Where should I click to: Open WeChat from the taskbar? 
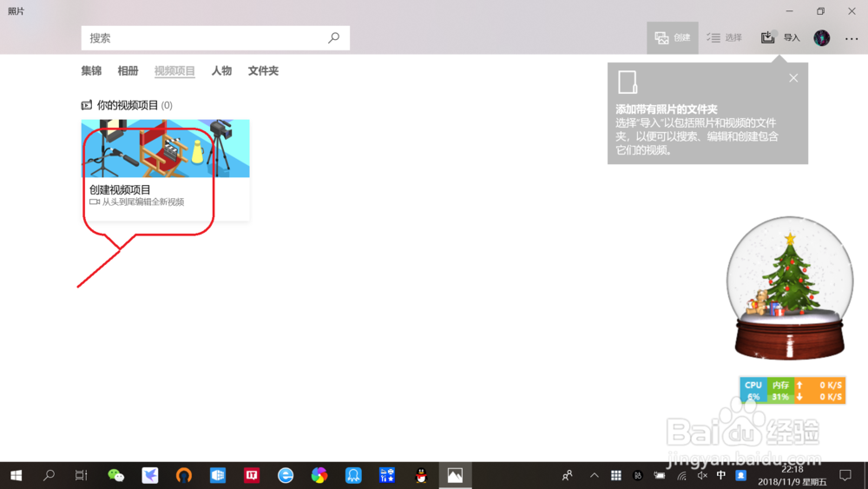click(115, 475)
